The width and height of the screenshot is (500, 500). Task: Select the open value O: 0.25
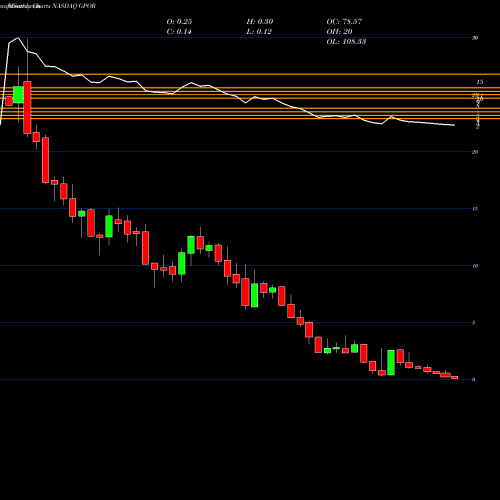click(179, 22)
